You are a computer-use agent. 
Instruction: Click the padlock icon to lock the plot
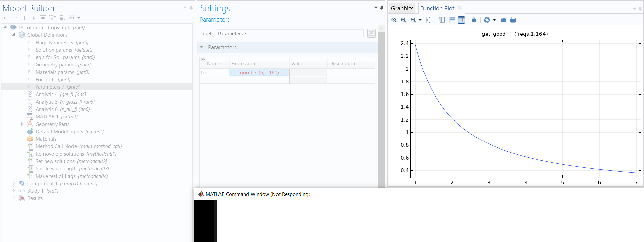click(474, 20)
